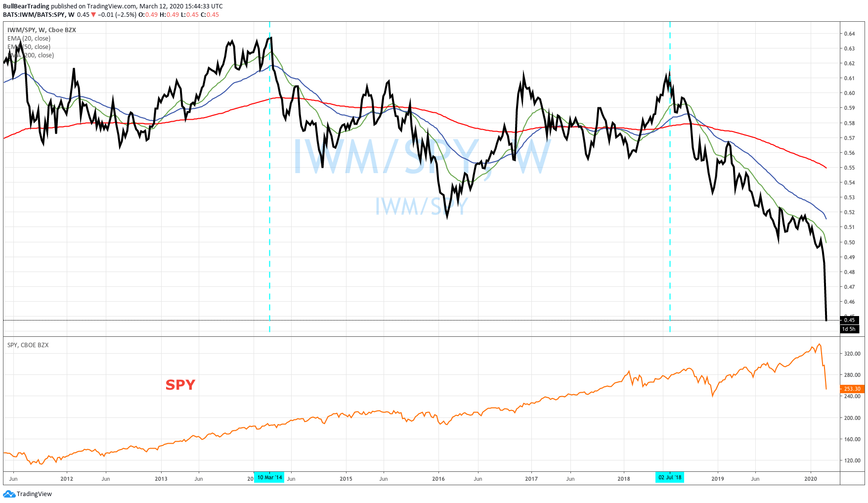Click the 0.62 price axis label

click(849, 63)
